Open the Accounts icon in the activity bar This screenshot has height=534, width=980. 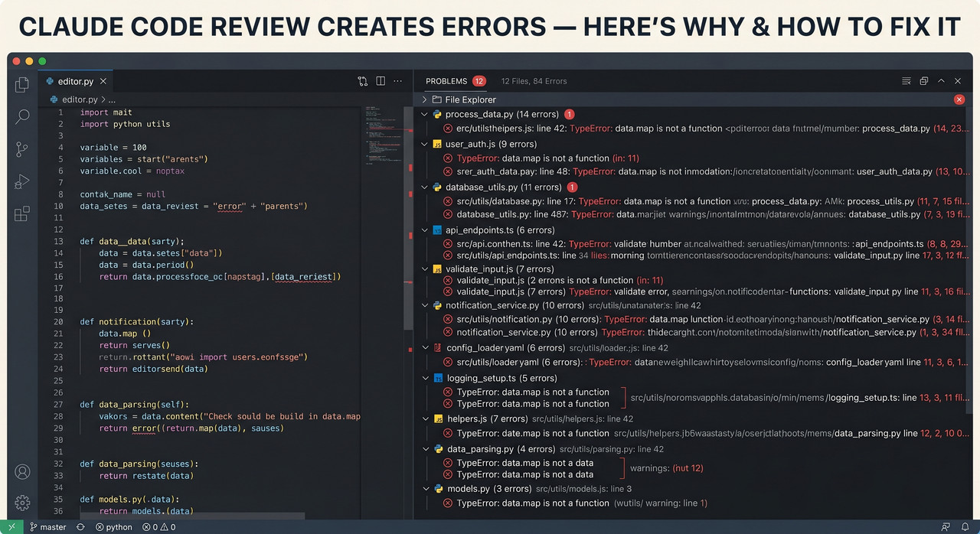(x=22, y=471)
